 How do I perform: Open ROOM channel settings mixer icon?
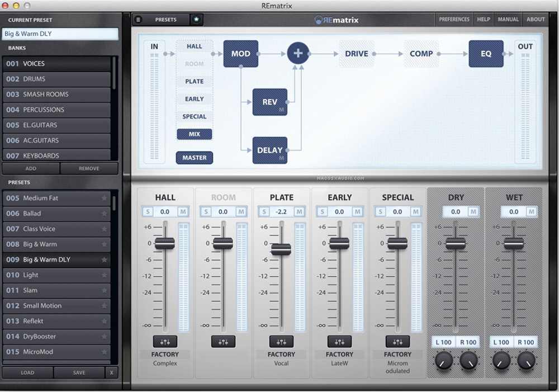pos(223,342)
